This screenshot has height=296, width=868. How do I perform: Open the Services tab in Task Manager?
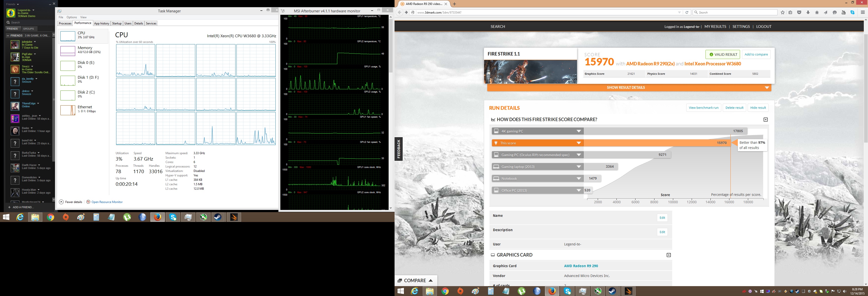point(151,23)
